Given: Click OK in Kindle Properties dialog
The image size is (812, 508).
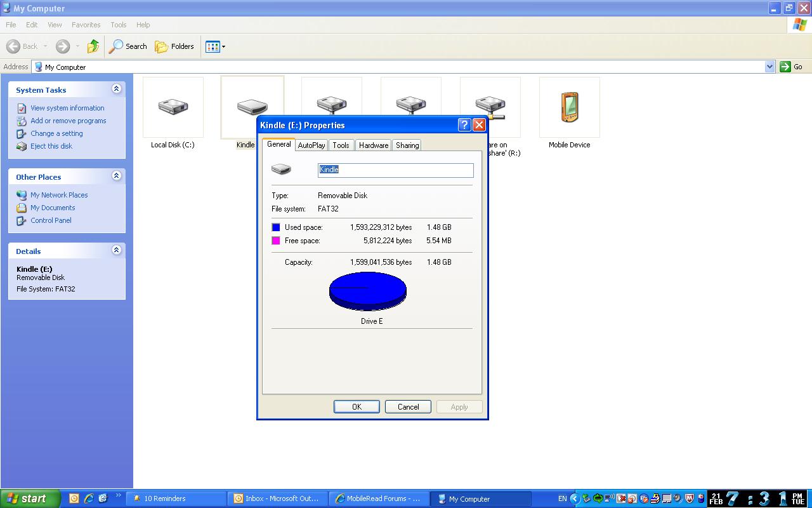Looking at the screenshot, I should 357,407.
